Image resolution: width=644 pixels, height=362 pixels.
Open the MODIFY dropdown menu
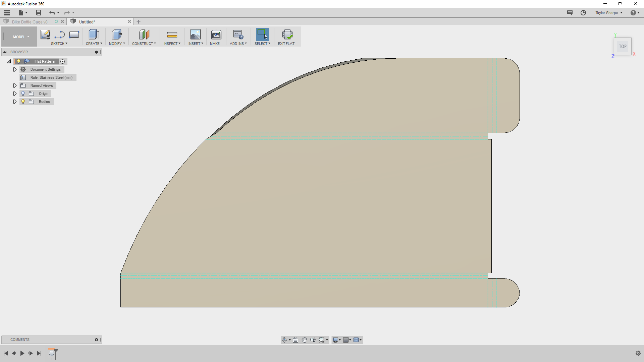[117, 44]
